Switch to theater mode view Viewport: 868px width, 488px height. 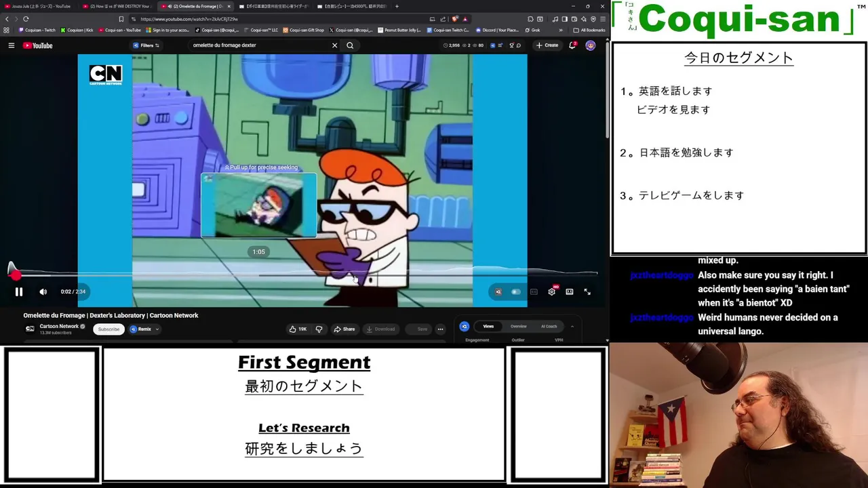coord(570,291)
